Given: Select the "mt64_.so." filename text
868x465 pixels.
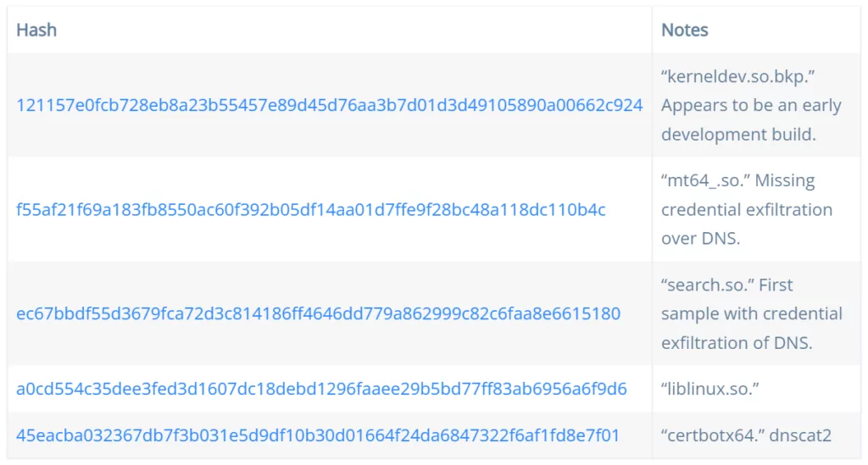Looking at the screenshot, I should click(706, 180).
